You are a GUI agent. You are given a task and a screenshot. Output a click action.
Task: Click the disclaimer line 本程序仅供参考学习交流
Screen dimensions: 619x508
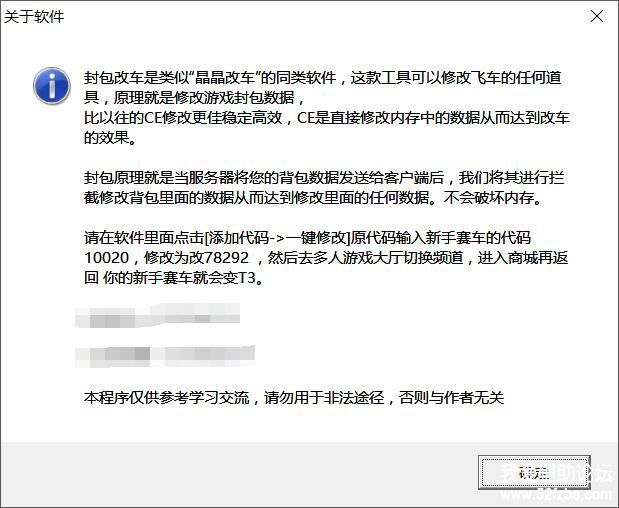[167, 397]
